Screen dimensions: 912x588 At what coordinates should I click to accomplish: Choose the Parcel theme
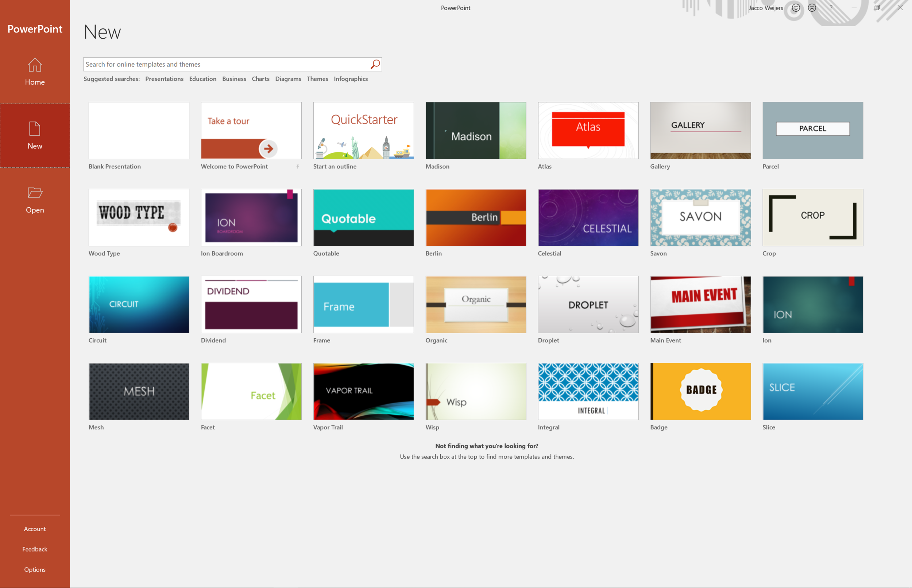tap(813, 131)
